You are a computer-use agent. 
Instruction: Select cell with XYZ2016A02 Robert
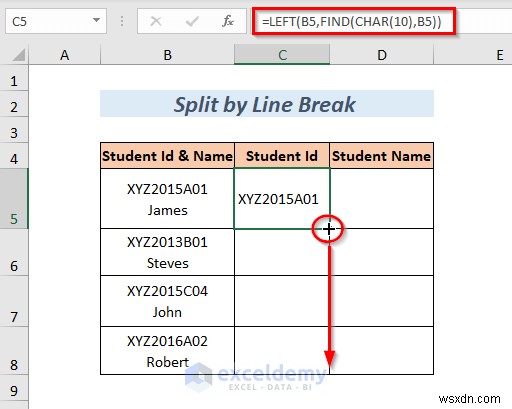click(x=167, y=351)
